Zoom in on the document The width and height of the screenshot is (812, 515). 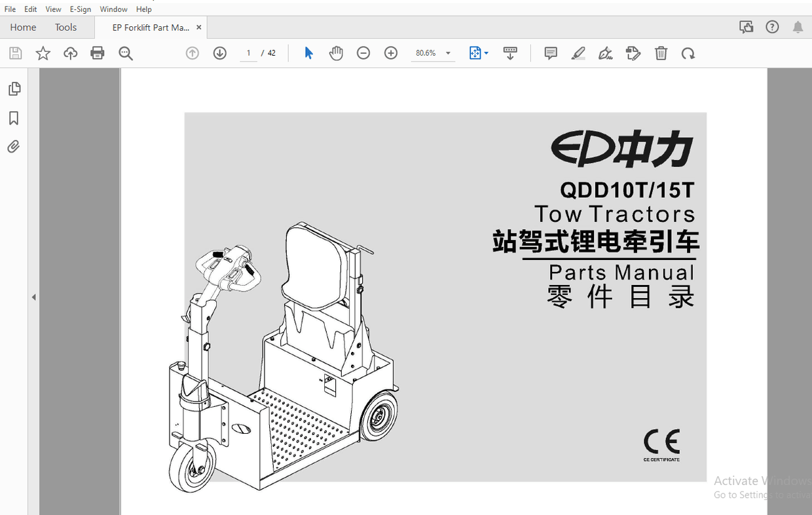pos(390,53)
